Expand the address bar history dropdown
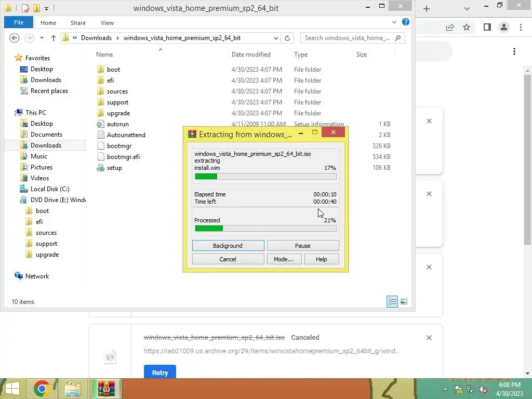Screen dimensions: 532x399 click(276, 38)
